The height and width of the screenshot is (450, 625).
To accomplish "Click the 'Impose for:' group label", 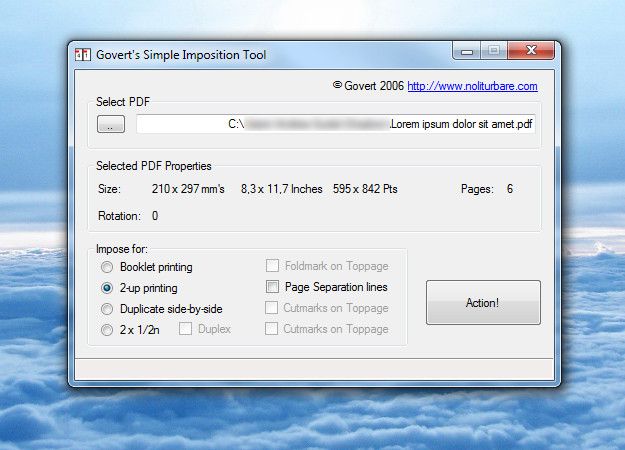I will (x=122, y=249).
